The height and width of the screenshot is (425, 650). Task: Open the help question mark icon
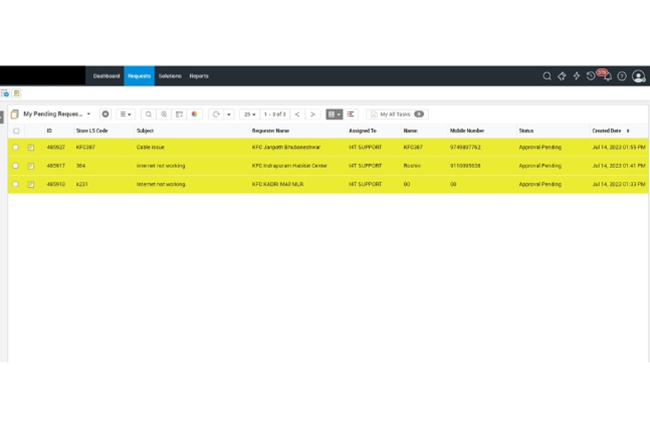point(622,76)
